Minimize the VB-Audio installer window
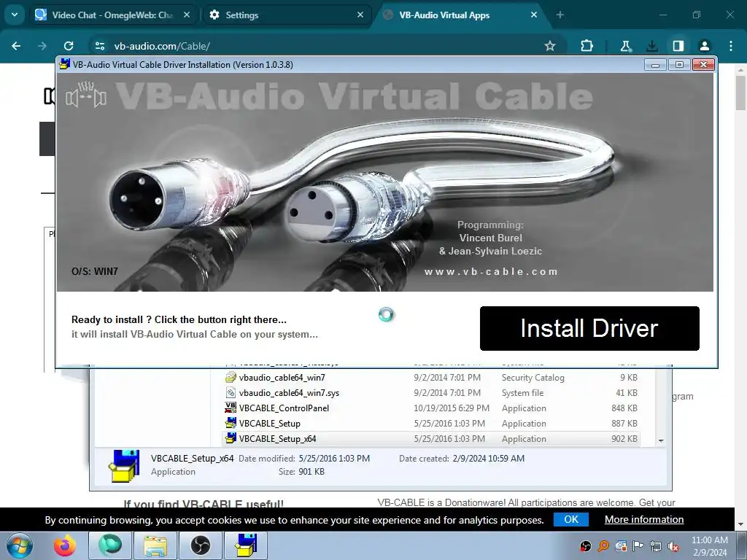Viewport: 747px width, 560px height. pos(655,64)
